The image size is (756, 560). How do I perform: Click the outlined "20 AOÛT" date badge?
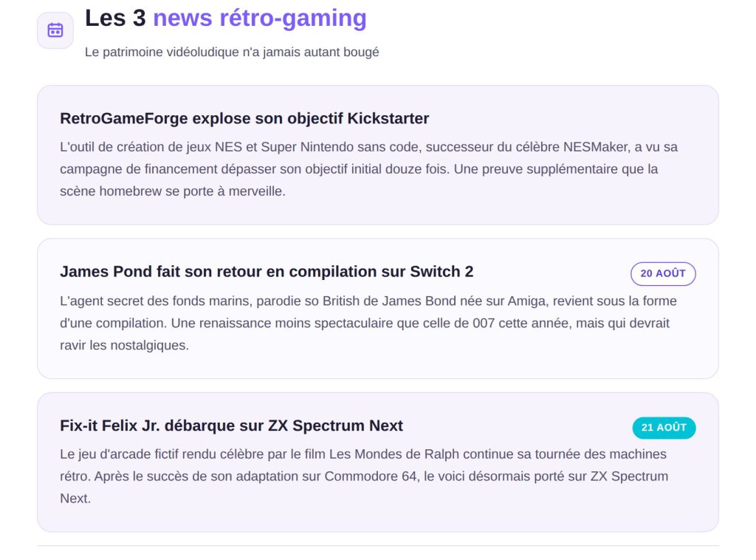pyautogui.click(x=663, y=273)
